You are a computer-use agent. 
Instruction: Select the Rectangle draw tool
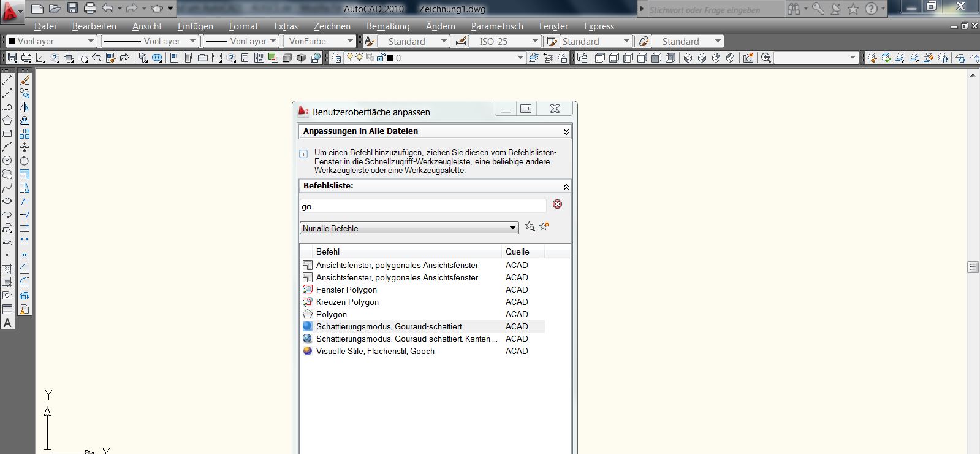(7, 134)
